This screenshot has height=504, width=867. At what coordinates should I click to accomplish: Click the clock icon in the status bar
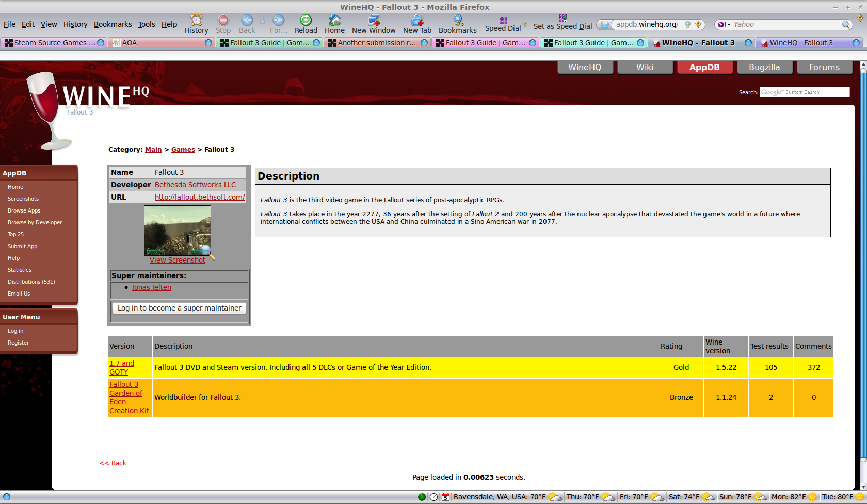coord(434,497)
